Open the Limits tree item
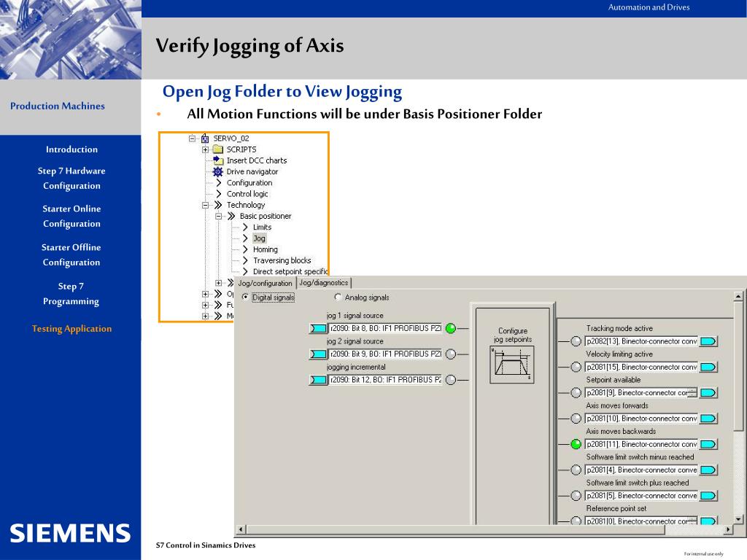747x560 pixels. click(x=262, y=227)
